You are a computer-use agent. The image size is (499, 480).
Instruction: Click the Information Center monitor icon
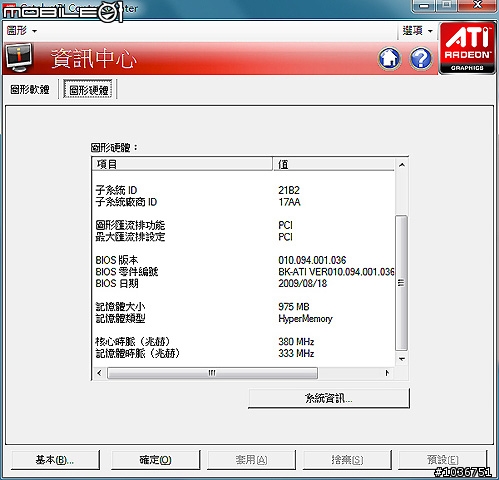tap(19, 58)
